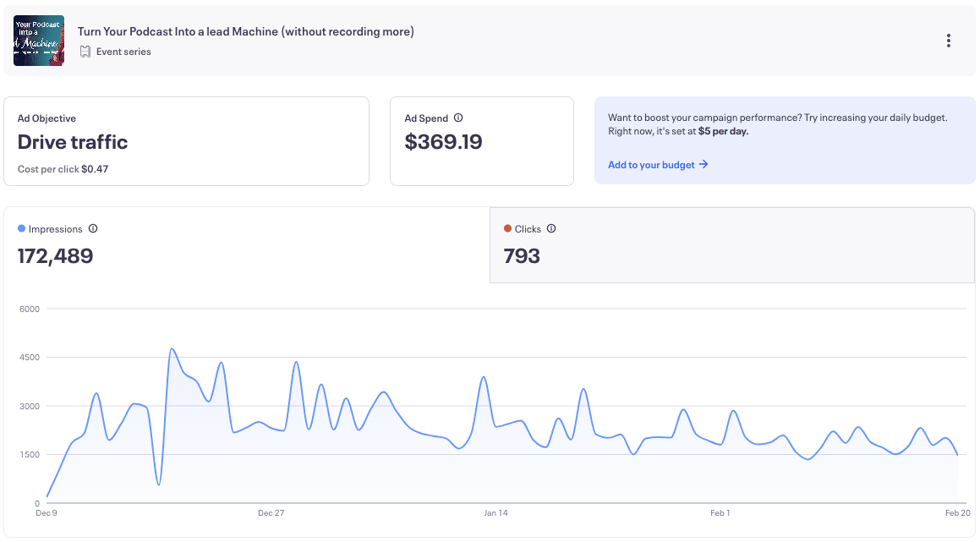The width and height of the screenshot is (980, 542).
Task: Click the podcast cover thumbnail
Action: [38, 40]
